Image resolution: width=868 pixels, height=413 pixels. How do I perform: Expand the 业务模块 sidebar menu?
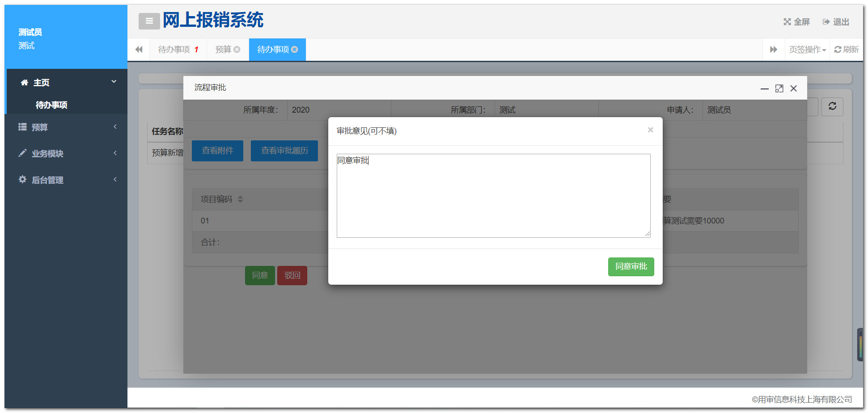point(47,154)
